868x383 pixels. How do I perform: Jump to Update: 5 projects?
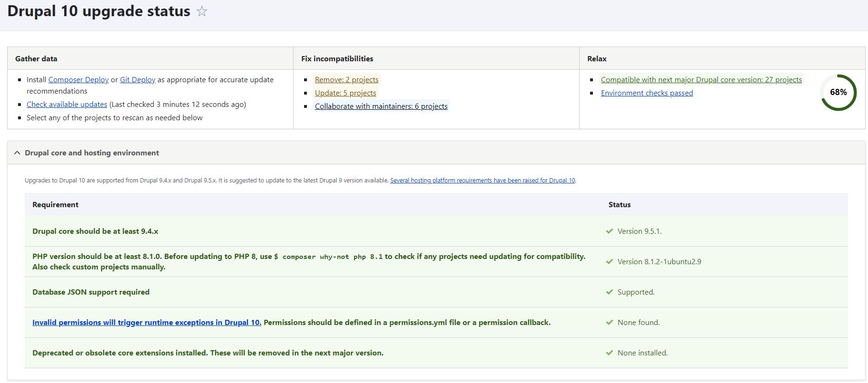tap(345, 93)
